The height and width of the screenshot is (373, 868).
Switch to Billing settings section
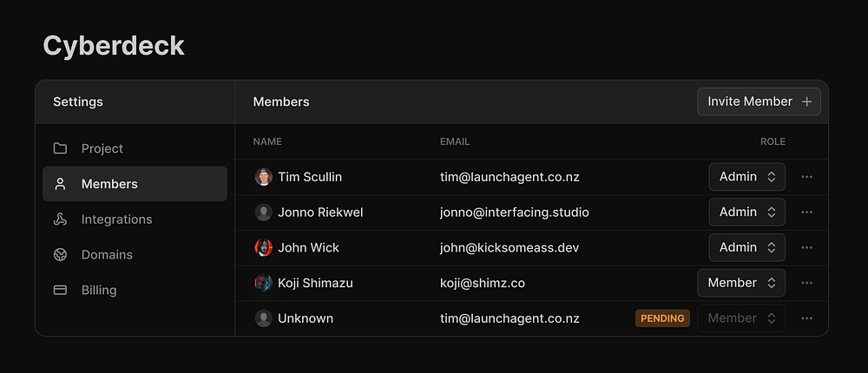coord(99,291)
